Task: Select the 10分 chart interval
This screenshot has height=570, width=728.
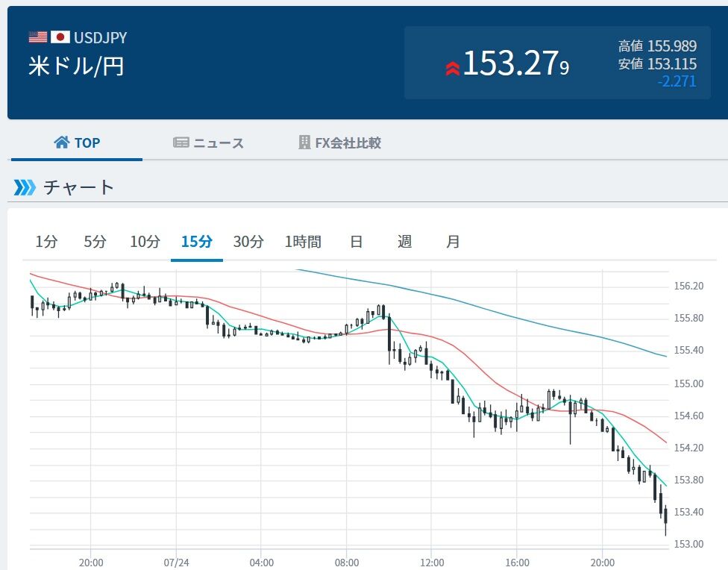Action: (145, 242)
